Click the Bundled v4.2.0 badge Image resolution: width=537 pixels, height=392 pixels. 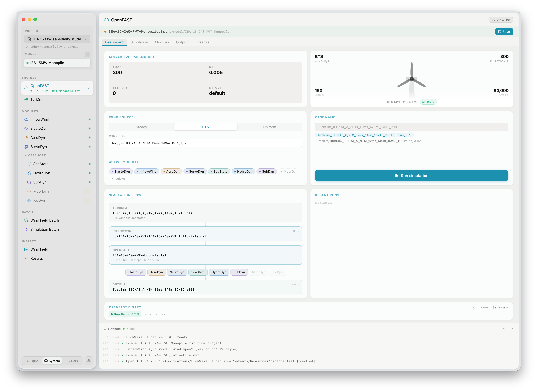pyautogui.click(x=125, y=314)
